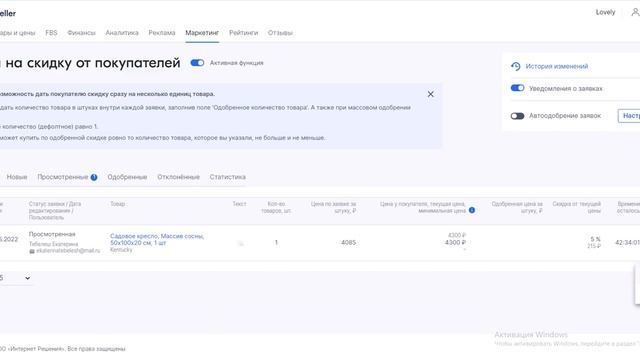Click the Текст column header
The height and width of the screenshot is (360, 640).
point(240,204)
